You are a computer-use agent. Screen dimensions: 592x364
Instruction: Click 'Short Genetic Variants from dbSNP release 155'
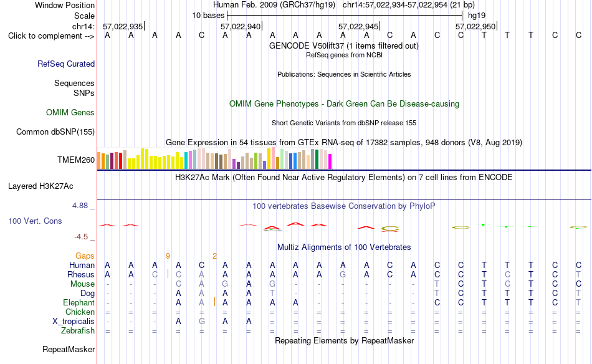click(x=344, y=123)
